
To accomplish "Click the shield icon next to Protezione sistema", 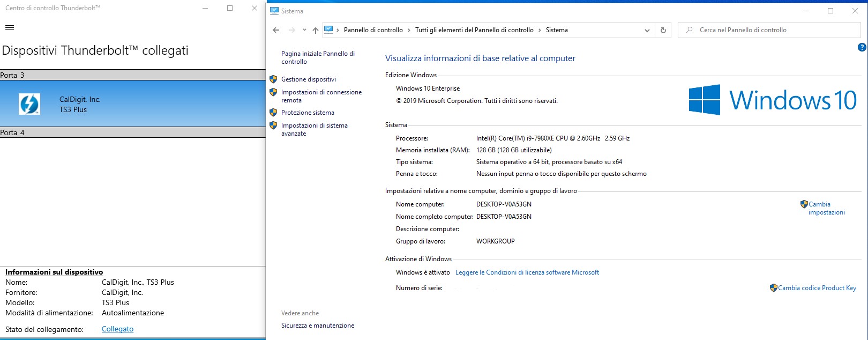I will pos(273,113).
